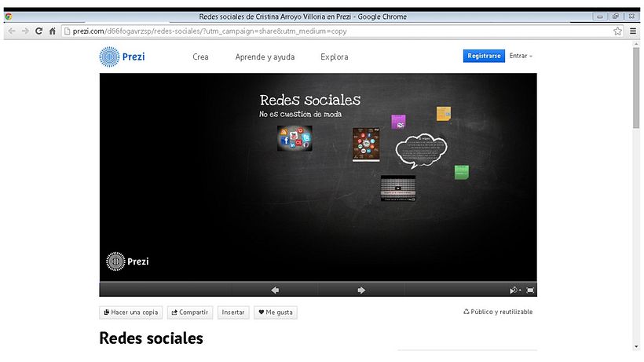This screenshot has height=362, width=644.
Task: Click the browser forward arrow
Action: (25, 31)
